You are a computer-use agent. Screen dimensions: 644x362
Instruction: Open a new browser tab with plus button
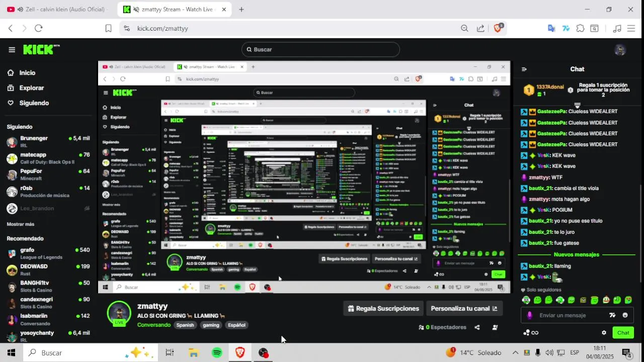pyautogui.click(x=242, y=9)
